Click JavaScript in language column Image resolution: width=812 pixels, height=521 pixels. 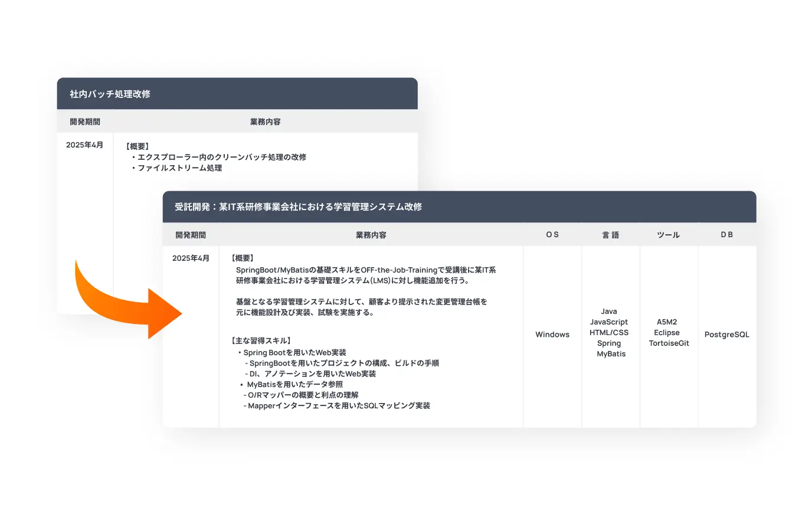click(609, 322)
